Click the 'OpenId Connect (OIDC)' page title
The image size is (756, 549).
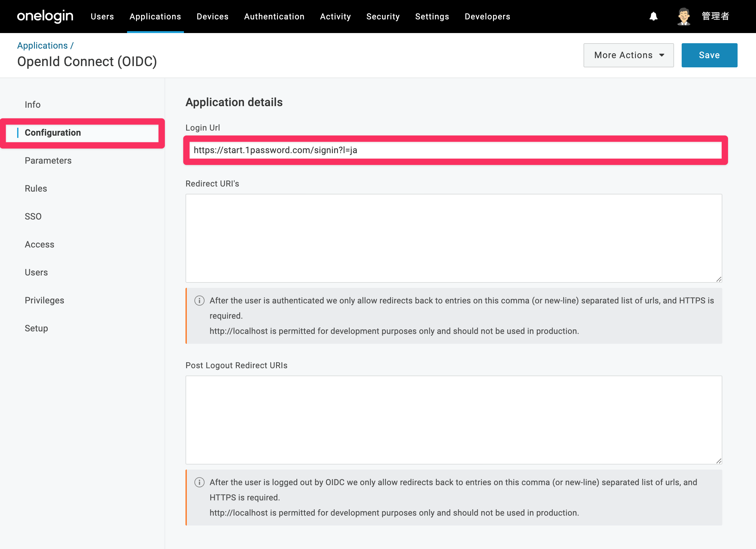pyautogui.click(x=87, y=62)
